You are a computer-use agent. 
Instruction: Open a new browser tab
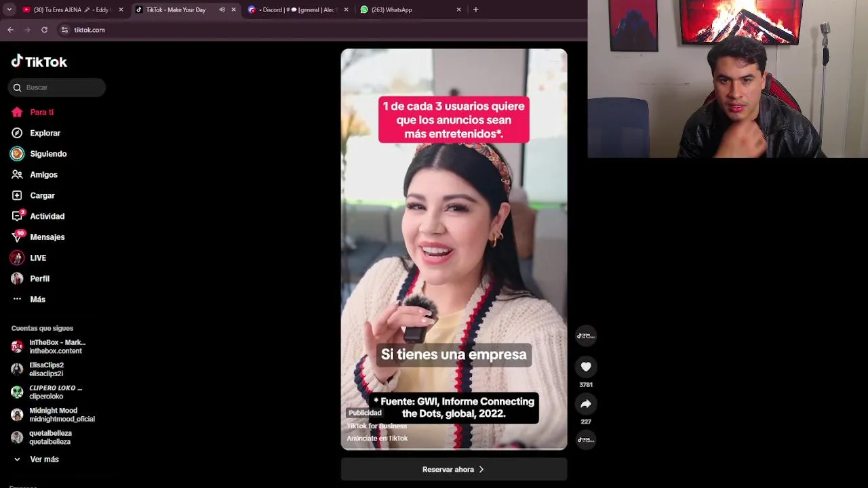pyautogui.click(x=475, y=10)
